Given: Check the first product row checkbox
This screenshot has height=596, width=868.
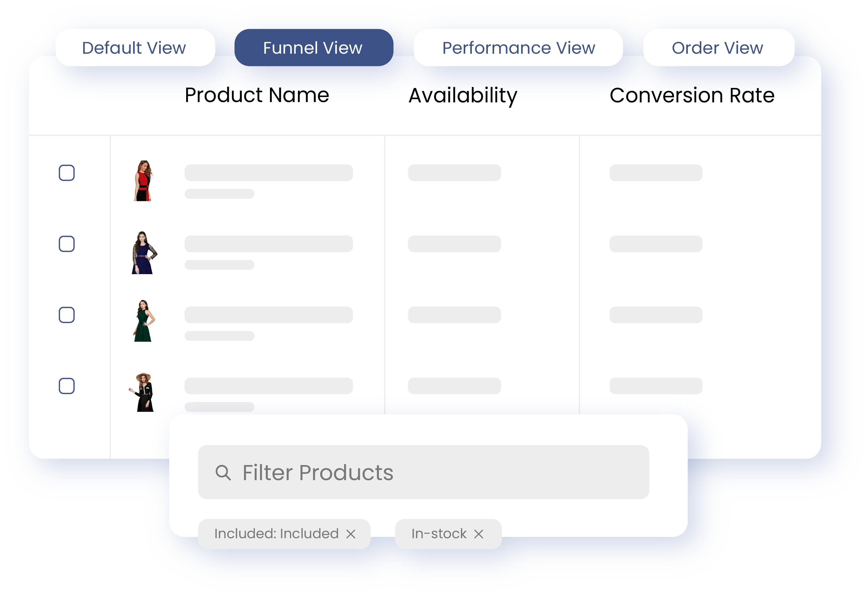Looking at the screenshot, I should (67, 173).
